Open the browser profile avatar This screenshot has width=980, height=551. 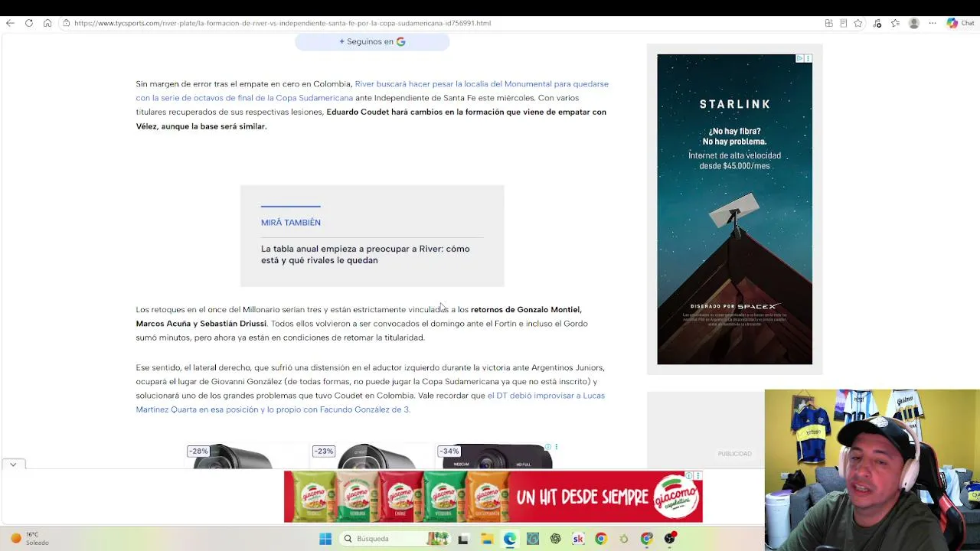913,23
